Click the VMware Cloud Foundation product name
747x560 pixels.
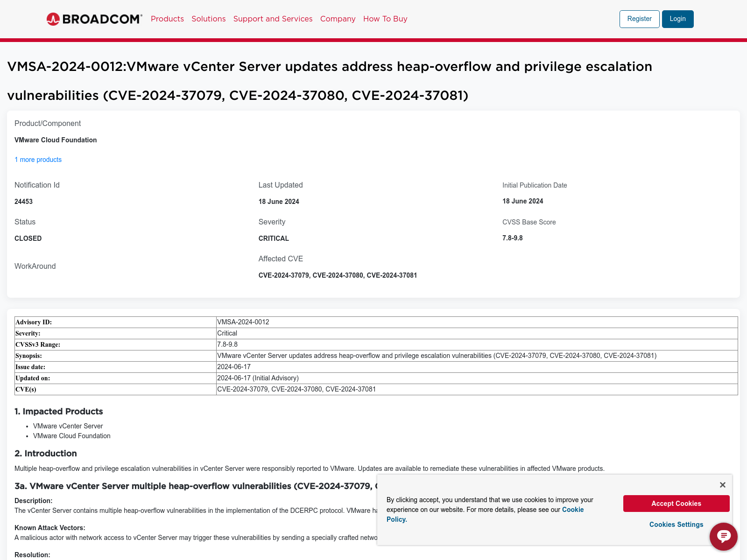[56, 140]
